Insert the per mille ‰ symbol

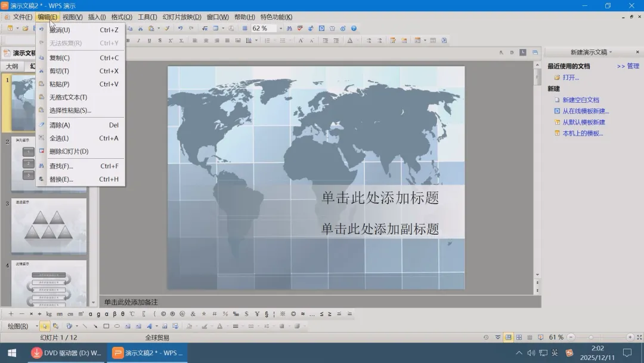pyautogui.click(x=236, y=313)
